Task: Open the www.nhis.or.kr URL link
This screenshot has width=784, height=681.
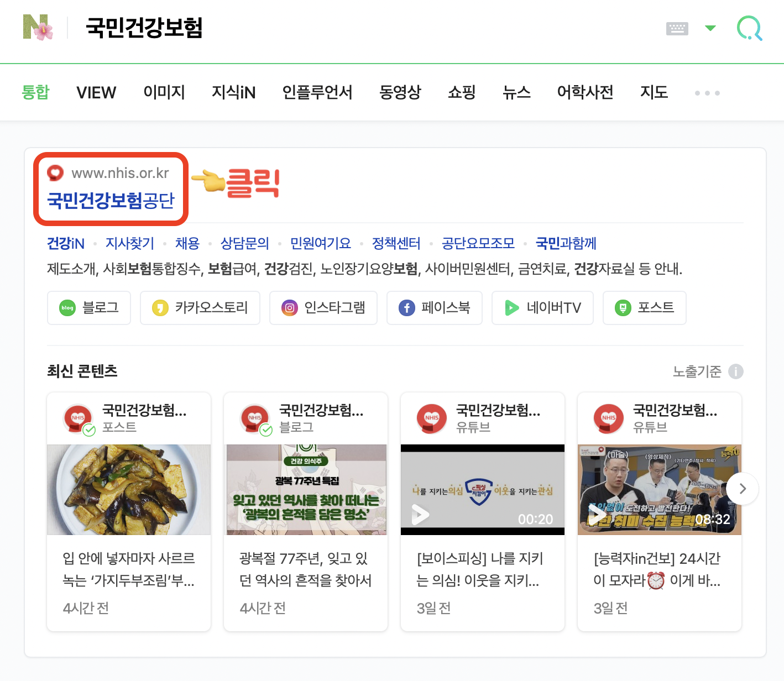Action: tap(120, 173)
